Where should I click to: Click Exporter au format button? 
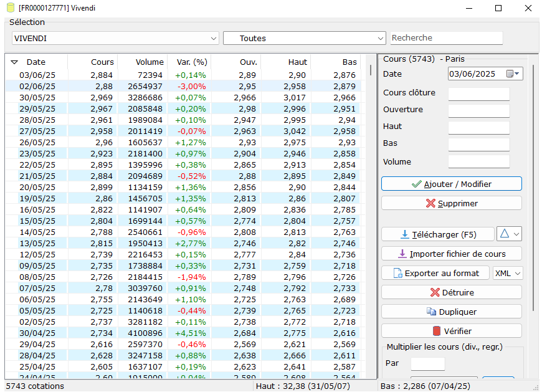pyautogui.click(x=435, y=273)
